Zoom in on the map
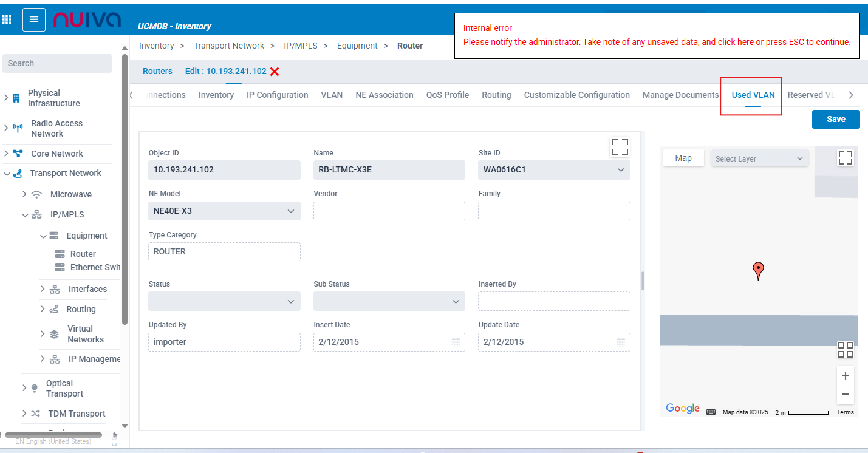 [845, 376]
